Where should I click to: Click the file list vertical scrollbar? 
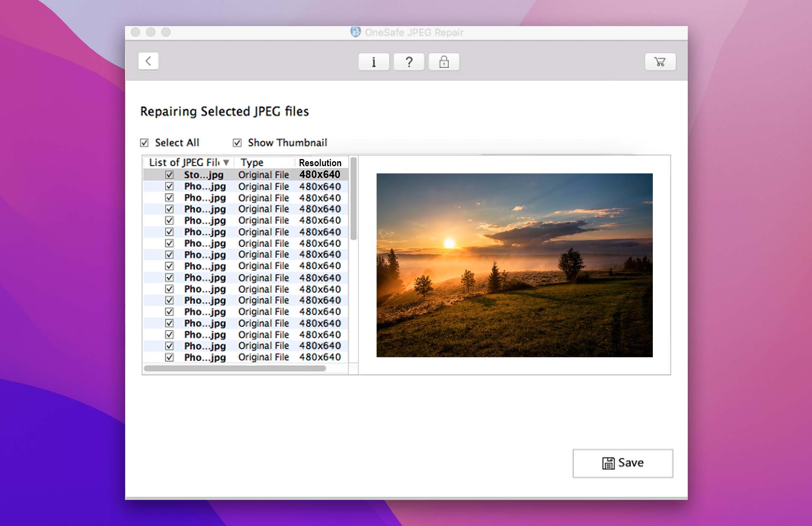point(353,199)
